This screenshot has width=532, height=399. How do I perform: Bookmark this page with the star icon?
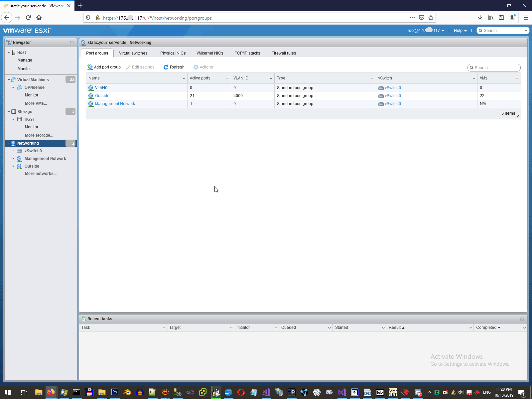[431, 18]
